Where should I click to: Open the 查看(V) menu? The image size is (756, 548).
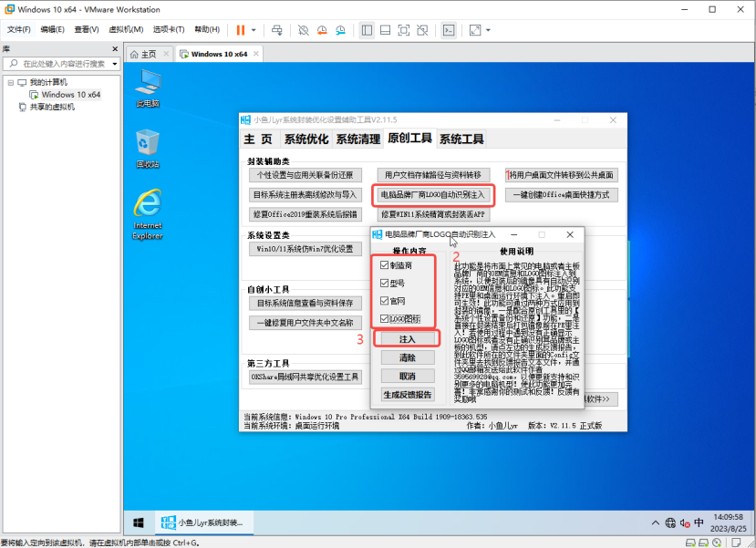[87, 29]
